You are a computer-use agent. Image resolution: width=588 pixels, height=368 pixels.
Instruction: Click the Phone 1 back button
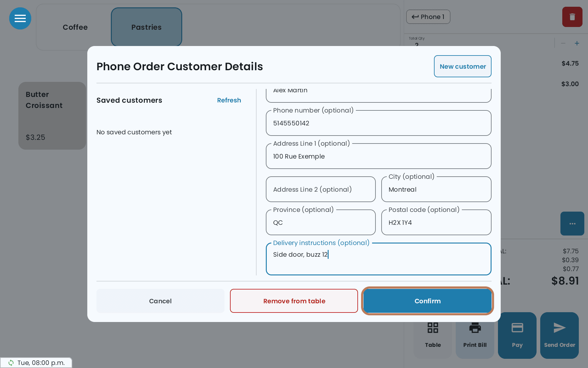coord(428,17)
